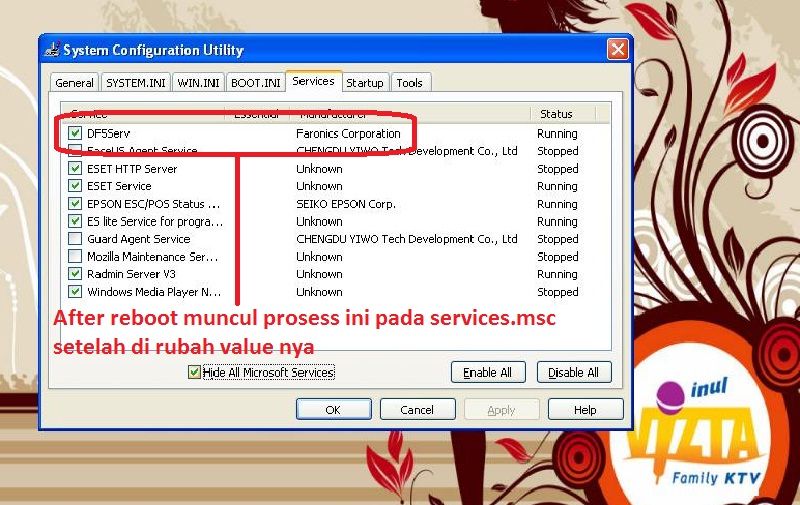Uncheck the ESET HTTP Server checkbox
This screenshot has width=800, height=505.
(x=75, y=168)
